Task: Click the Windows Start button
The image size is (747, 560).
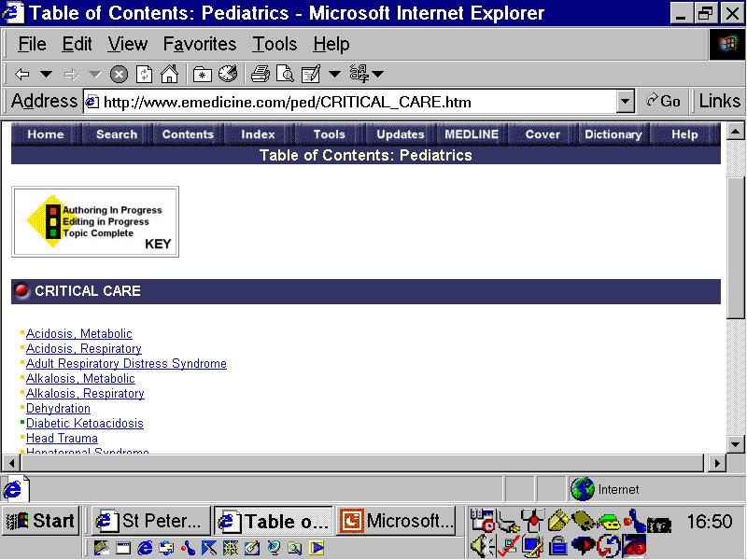Action: [x=40, y=521]
